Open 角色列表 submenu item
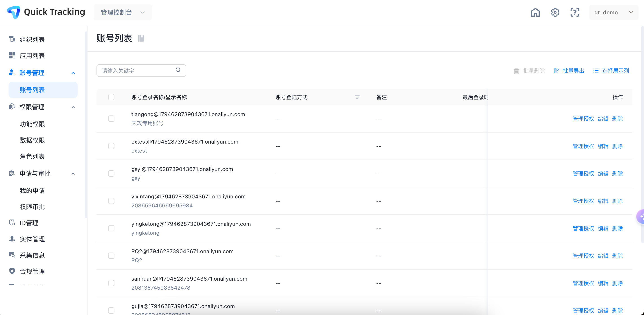 [32, 156]
